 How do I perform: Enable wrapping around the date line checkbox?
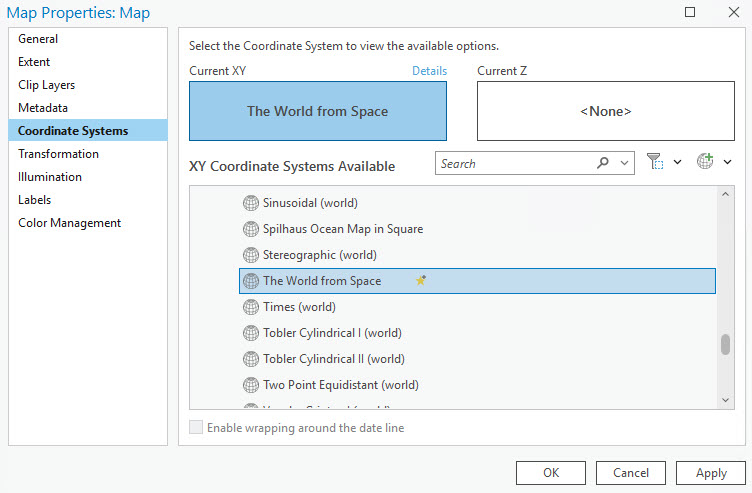pyautogui.click(x=196, y=428)
